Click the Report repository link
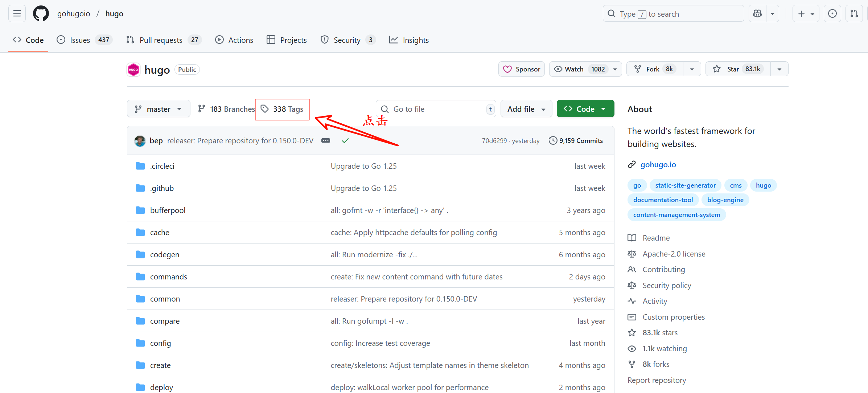The height and width of the screenshot is (393, 868). click(657, 380)
